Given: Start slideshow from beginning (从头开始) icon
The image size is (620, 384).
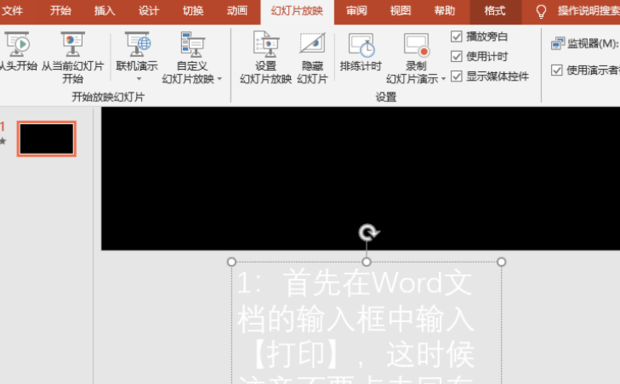Looking at the screenshot, I should tap(17, 44).
